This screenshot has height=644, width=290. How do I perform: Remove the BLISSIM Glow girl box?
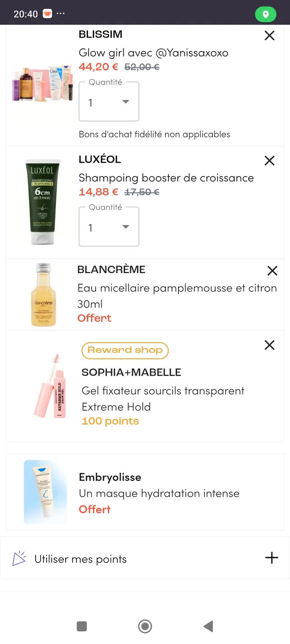coord(269,35)
